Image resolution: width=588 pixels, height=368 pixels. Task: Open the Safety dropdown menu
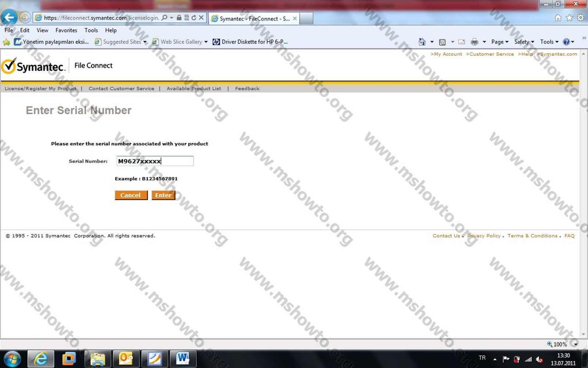pos(524,42)
